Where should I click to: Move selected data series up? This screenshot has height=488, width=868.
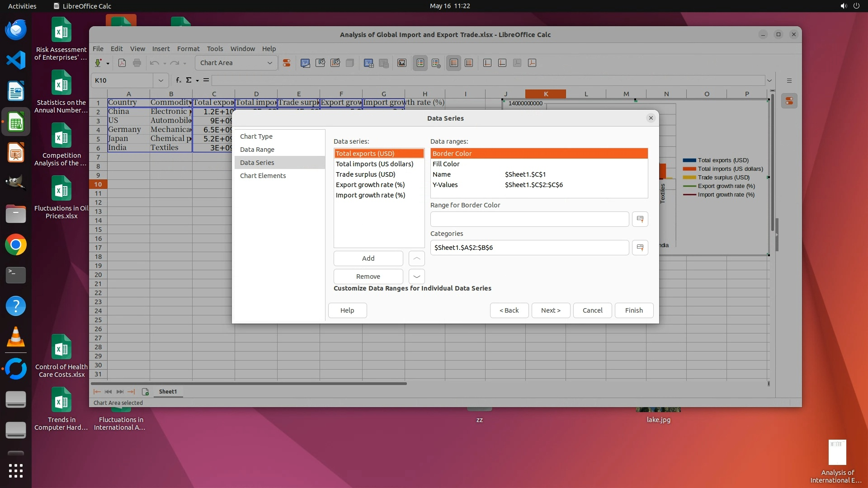pyautogui.click(x=416, y=258)
